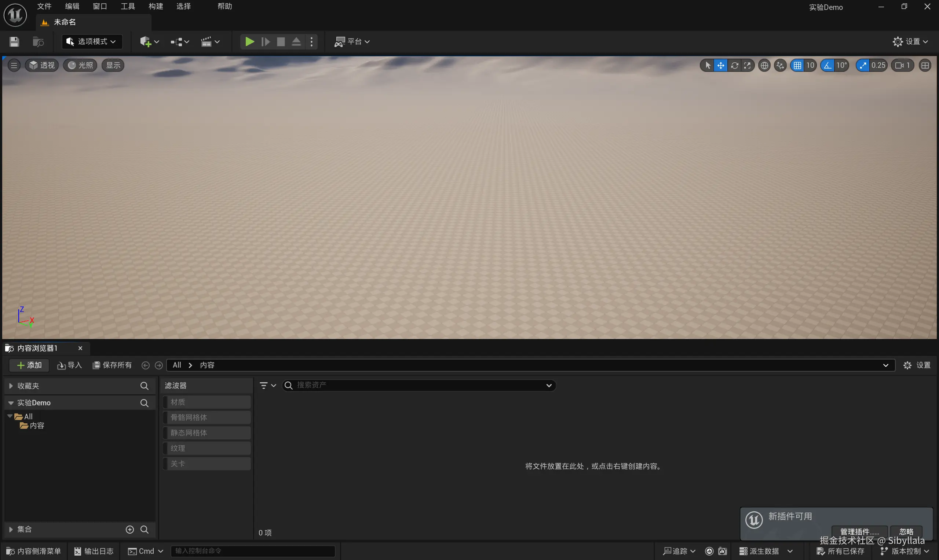Click the save level disk icon
This screenshot has width=939, height=560.
point(14,41)
